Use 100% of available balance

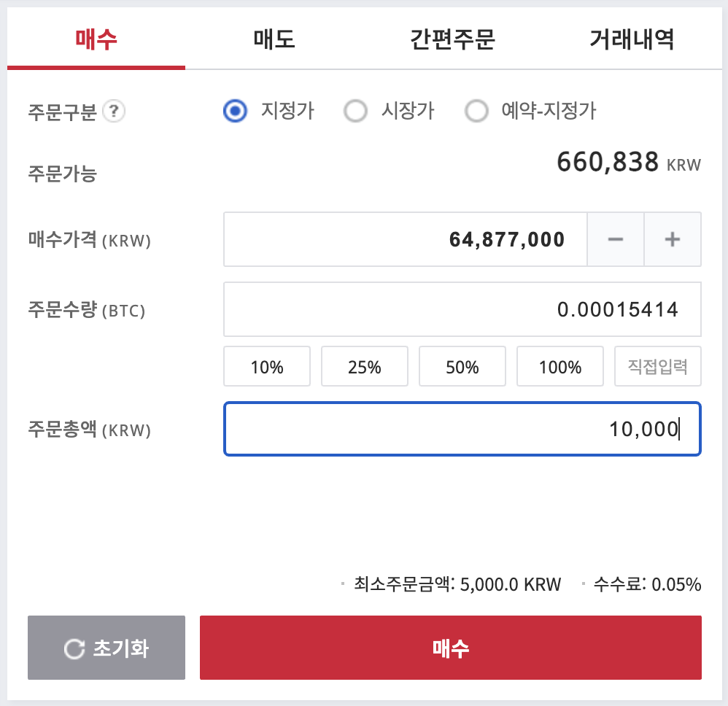coord(559,366)
